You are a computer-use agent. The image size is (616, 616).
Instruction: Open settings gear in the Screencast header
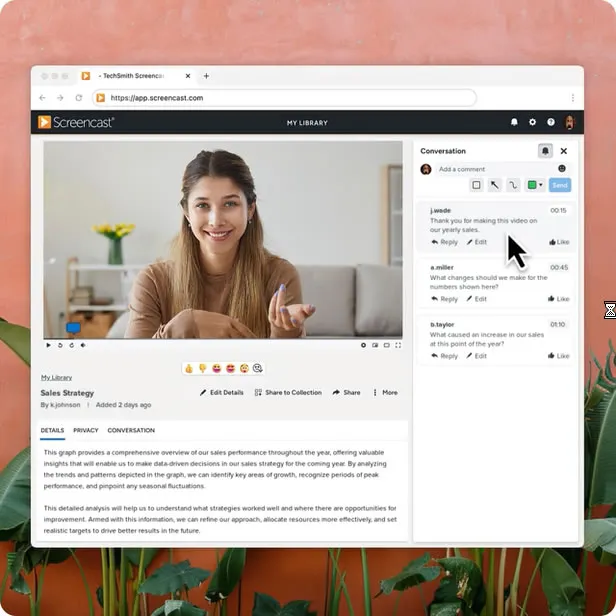click(532, 122)
